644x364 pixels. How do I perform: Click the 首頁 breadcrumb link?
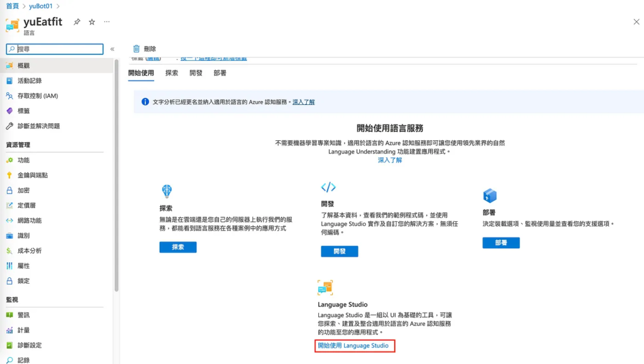[12, 6]
